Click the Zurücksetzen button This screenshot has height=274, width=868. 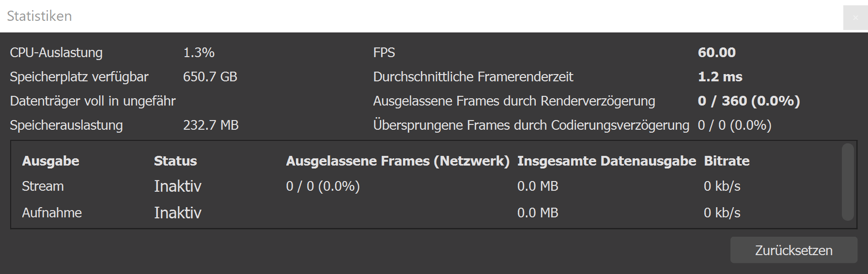[x=793, y=250]
